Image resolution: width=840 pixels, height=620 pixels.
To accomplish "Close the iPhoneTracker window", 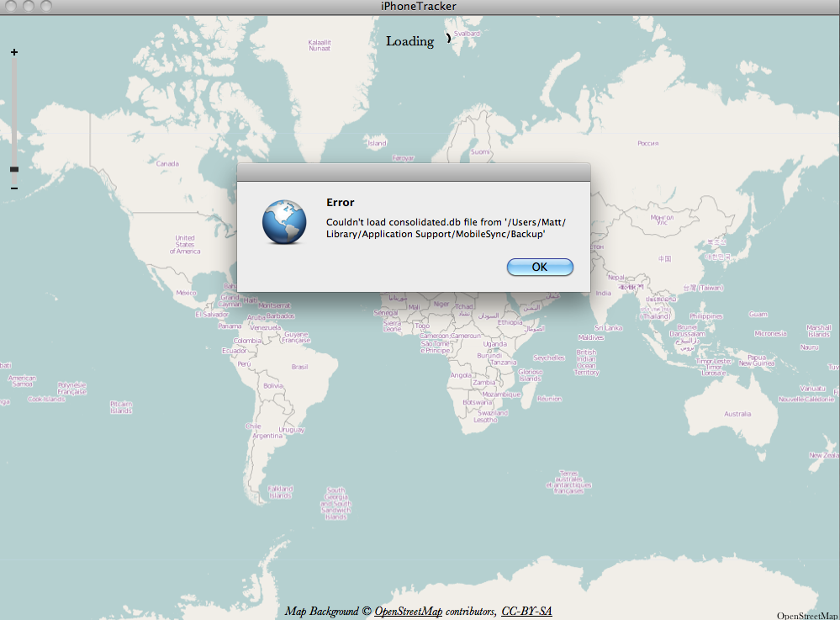I will click(x=11, y=6).
